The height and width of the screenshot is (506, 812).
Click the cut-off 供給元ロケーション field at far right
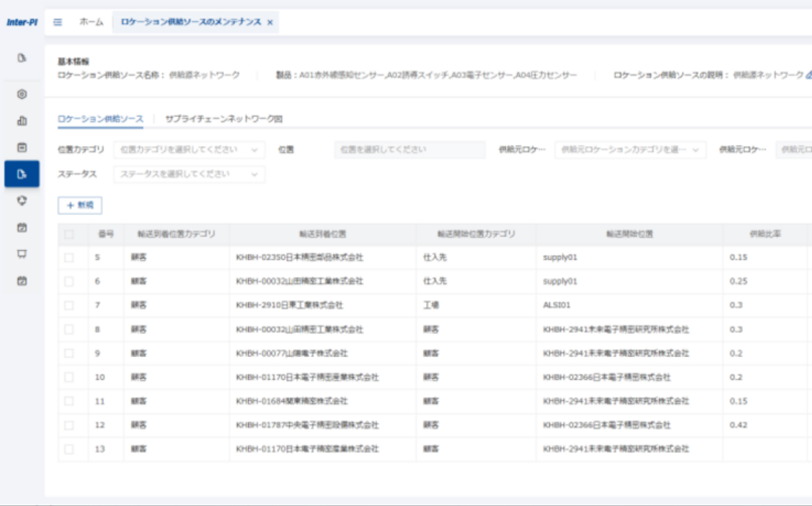794,150
